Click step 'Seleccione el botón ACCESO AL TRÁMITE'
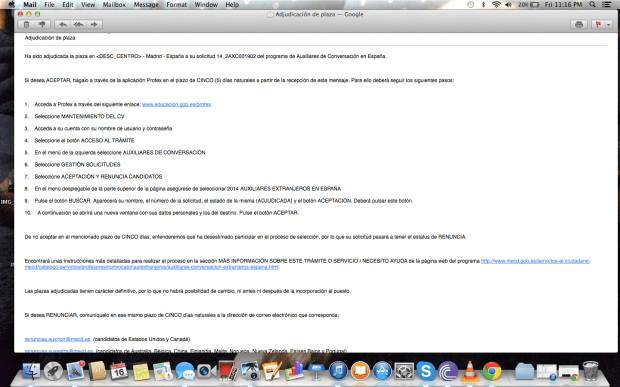 click(x=84, y=140)
